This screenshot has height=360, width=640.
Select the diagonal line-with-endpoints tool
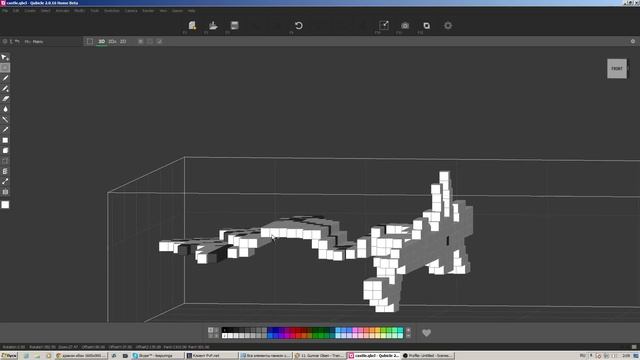pos(5,182)
